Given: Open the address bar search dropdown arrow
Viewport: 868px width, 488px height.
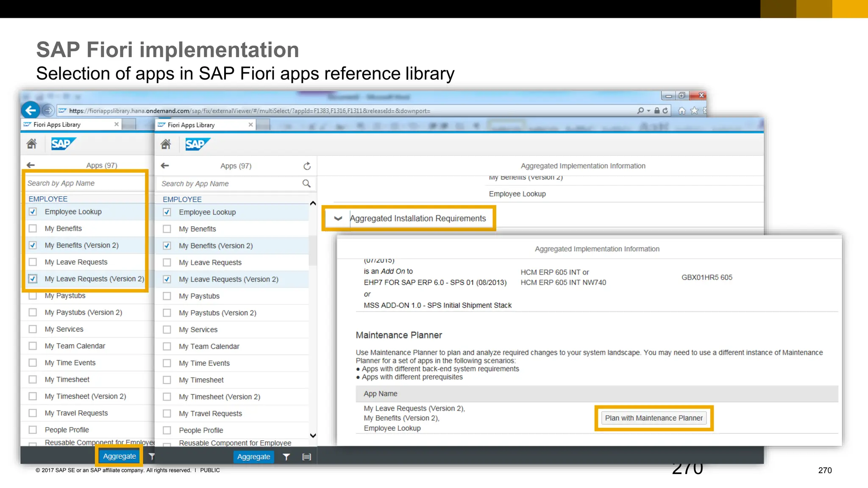Looking at the screenshot, I should click(x=648, y=111).
